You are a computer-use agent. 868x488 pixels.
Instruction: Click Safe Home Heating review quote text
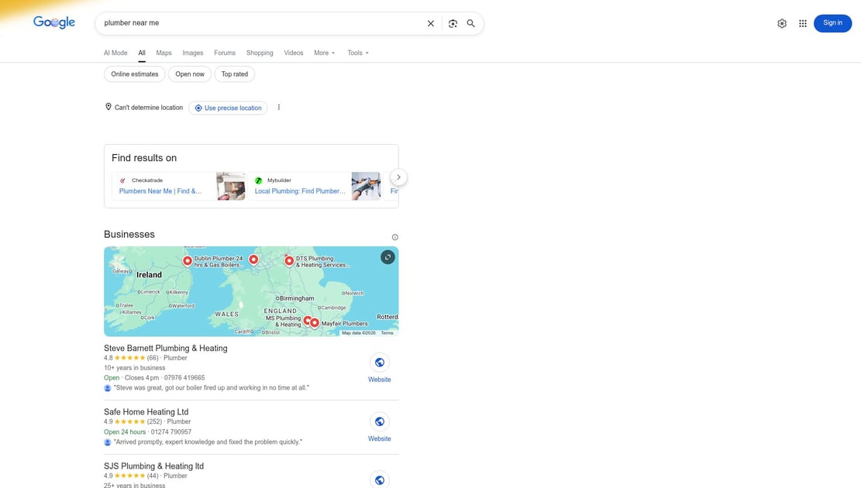point(208,442)
